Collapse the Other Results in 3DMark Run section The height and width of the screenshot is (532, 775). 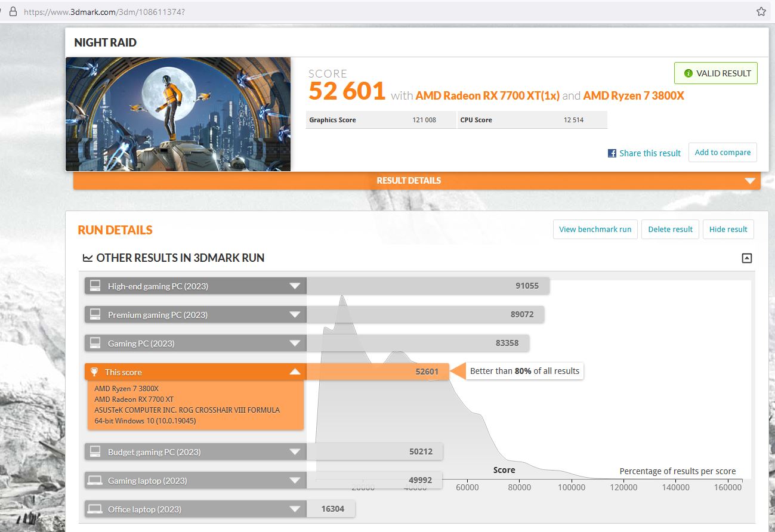746,258
